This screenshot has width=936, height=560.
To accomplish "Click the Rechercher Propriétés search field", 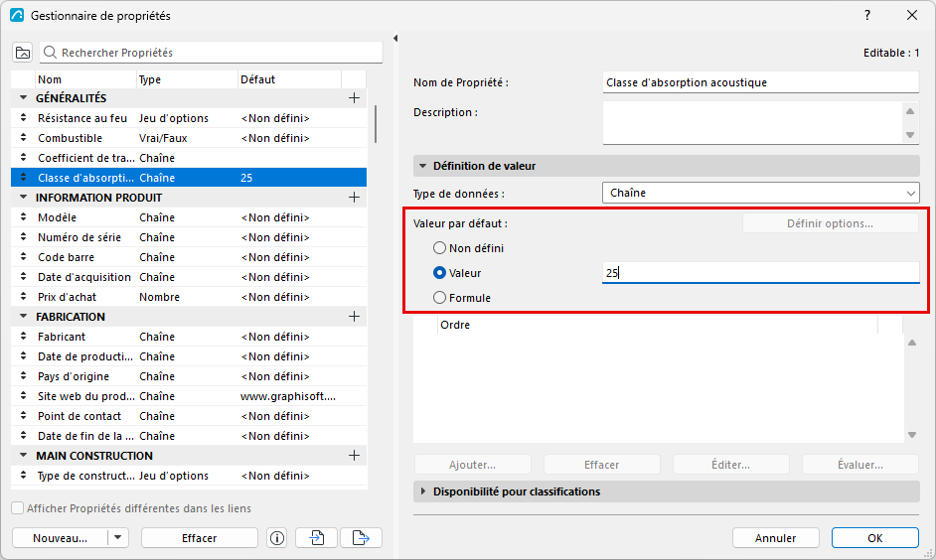I will 211,53.
